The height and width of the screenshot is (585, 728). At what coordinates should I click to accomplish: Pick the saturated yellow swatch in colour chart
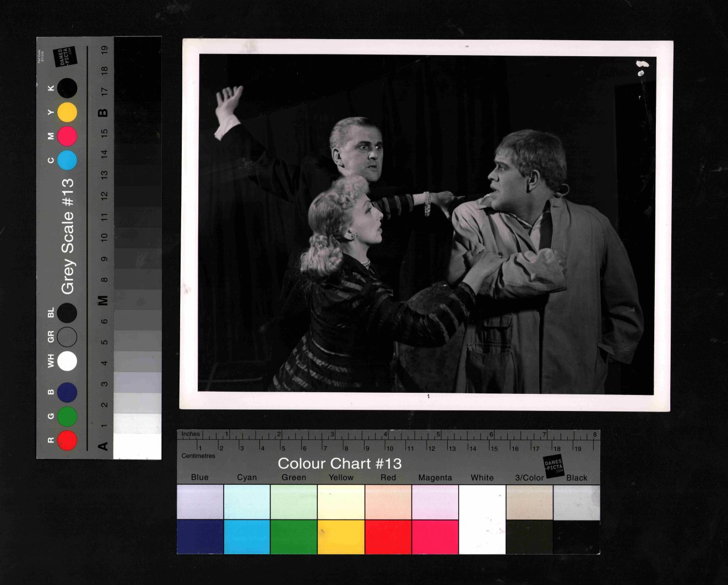(x=341, y=537)
